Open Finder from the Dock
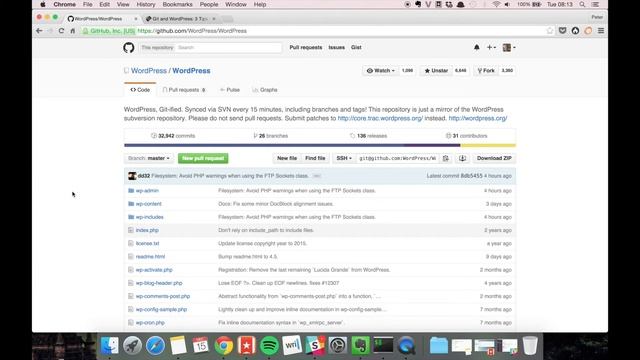The height and width of the screenshot is (360, 640). coord(109,345)
